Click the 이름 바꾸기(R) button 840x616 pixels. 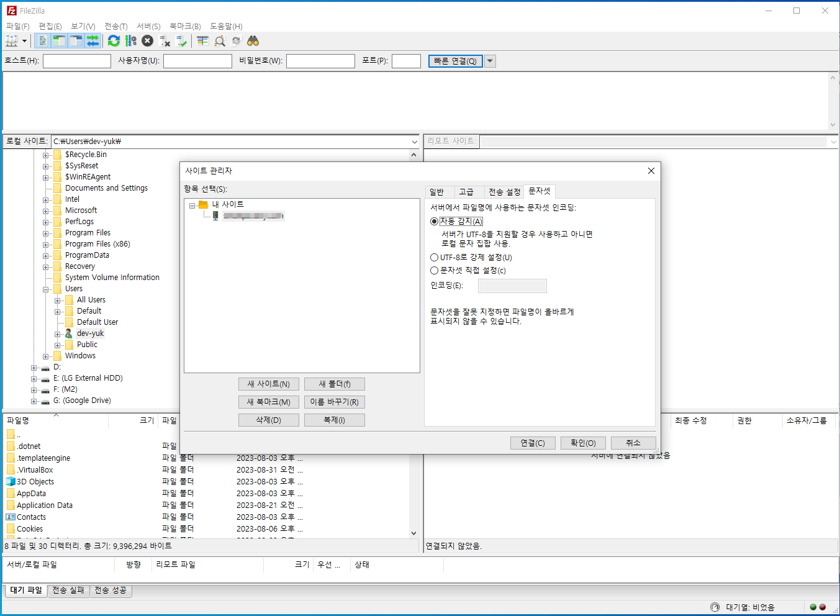tap(335, 402)
